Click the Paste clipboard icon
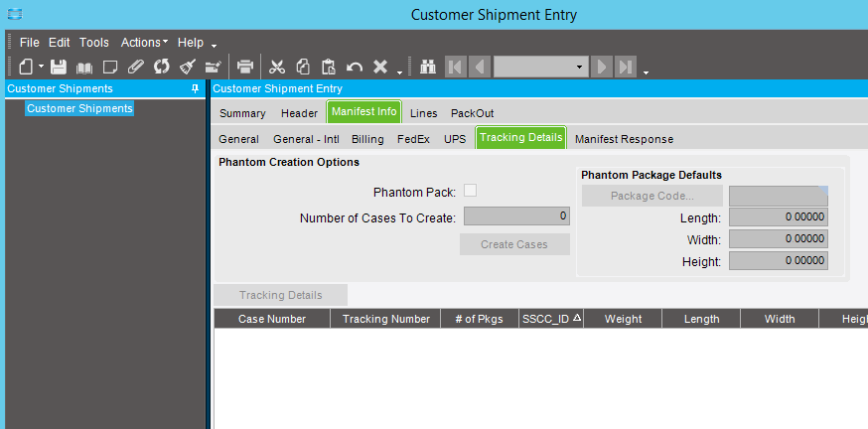The image size is (868, 429). [329, 67]
